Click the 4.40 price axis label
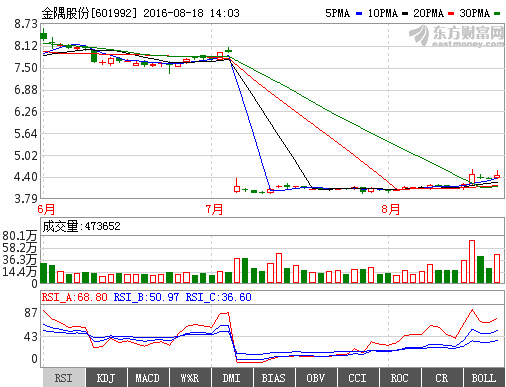 (26, 177)
